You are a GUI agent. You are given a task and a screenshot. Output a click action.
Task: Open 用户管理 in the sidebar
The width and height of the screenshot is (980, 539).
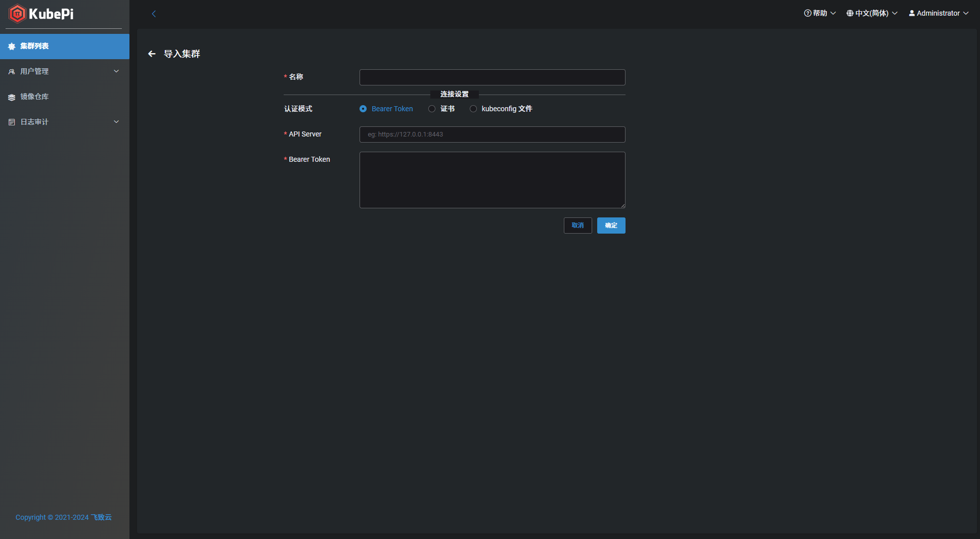pyautogui.click(x=65, y=72)
